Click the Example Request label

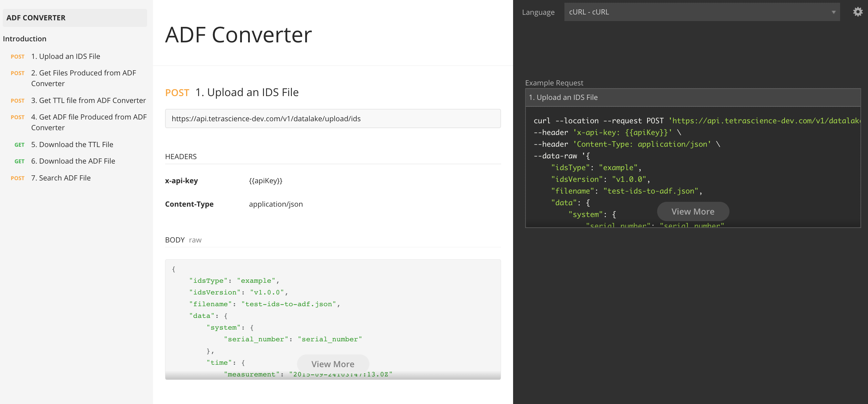click(554, 83)
